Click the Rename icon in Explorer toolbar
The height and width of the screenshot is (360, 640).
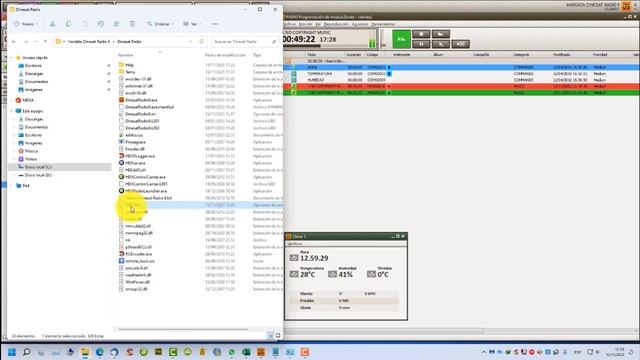[x=100, y=24]
